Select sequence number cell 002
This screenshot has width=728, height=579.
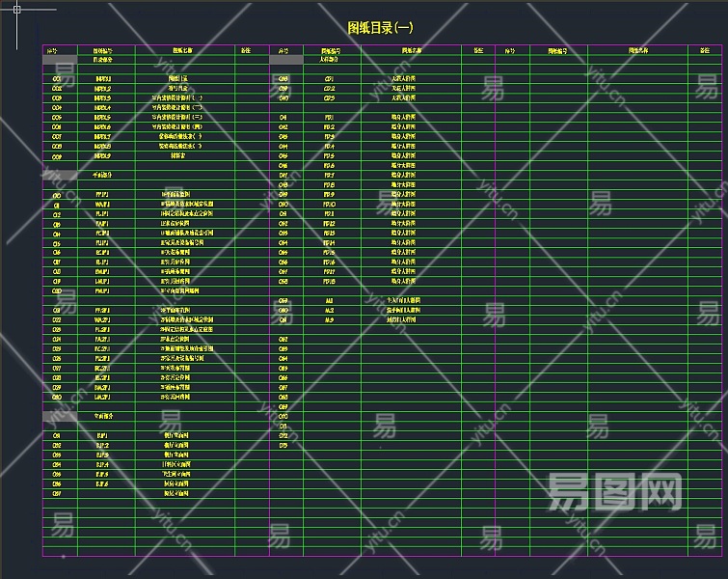coord(57,89)
